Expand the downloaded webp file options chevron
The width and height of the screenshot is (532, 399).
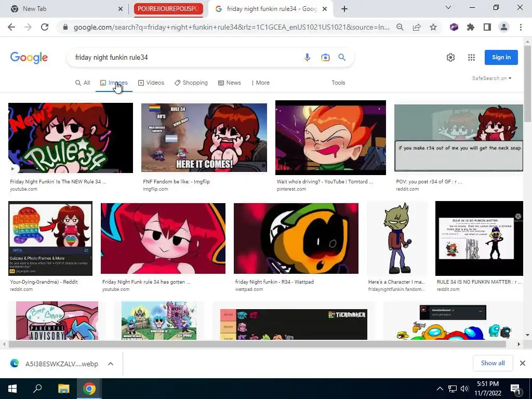click(110, 364)
